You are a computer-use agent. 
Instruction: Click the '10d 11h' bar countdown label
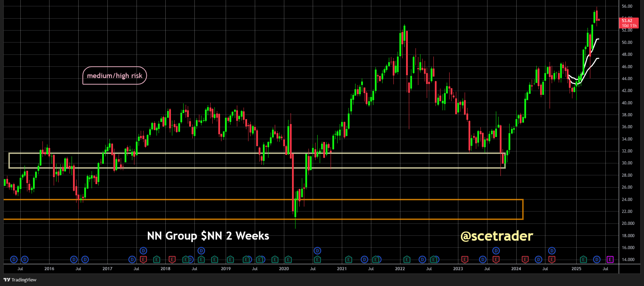tap(629, 26)
